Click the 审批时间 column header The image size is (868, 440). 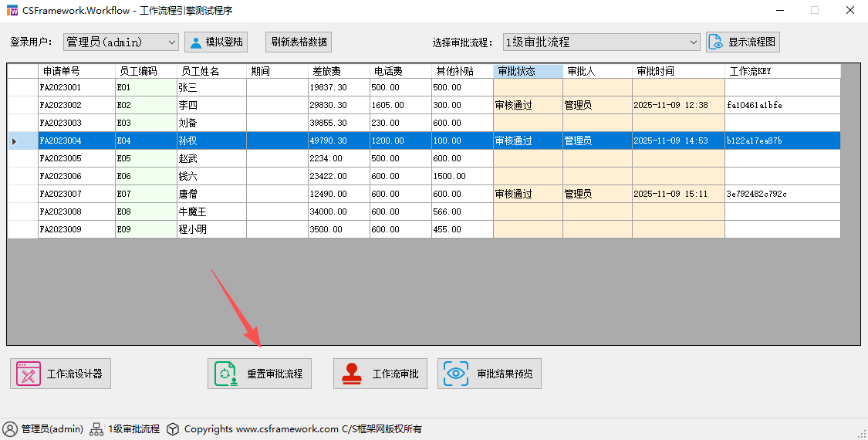click(679, 71)
